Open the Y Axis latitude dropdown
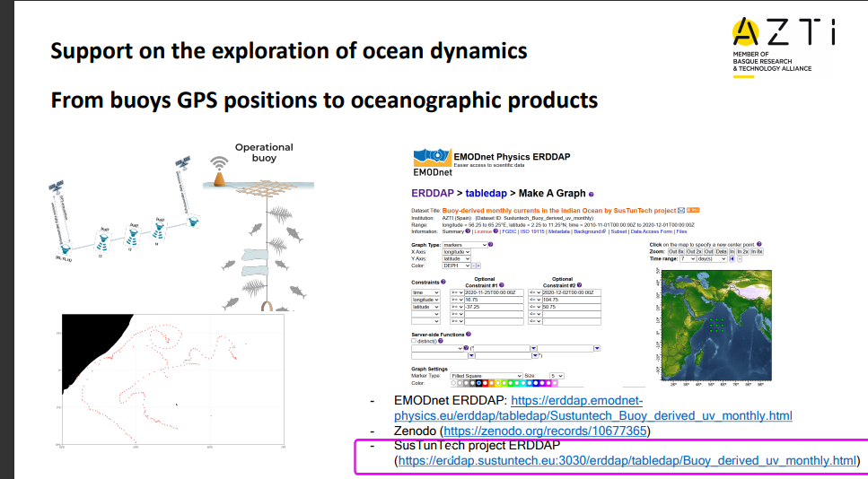 pyautogui.click(x=457, y=259)
